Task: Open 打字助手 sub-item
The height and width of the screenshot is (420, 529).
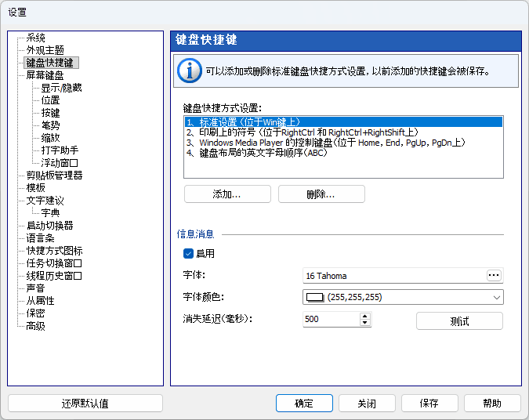Action: click(x=60, y=150)
